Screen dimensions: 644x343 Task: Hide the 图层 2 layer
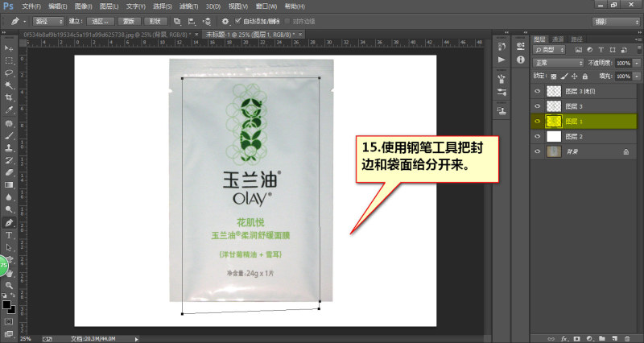click(x=537, y=136)
